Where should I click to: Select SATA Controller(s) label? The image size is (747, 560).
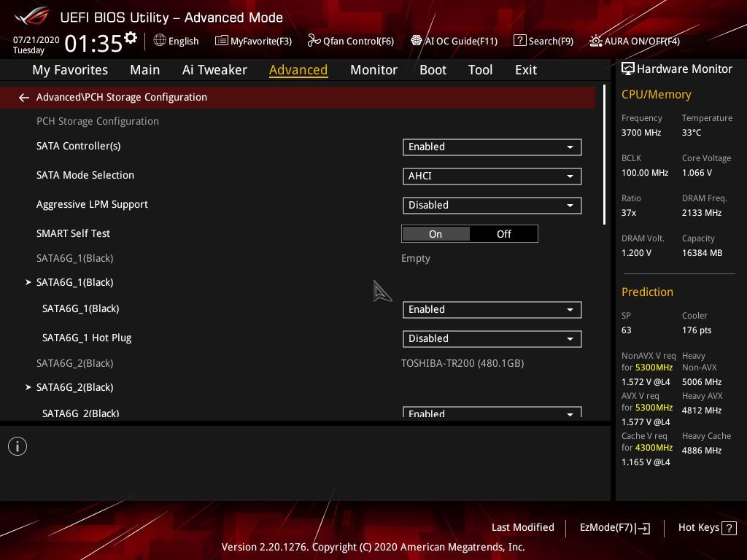click(x=79, y=146)
